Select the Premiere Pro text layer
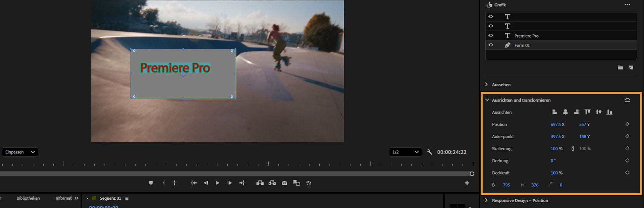Image resolution: width=644 pixels, height=208 pixels. [561, 36]
